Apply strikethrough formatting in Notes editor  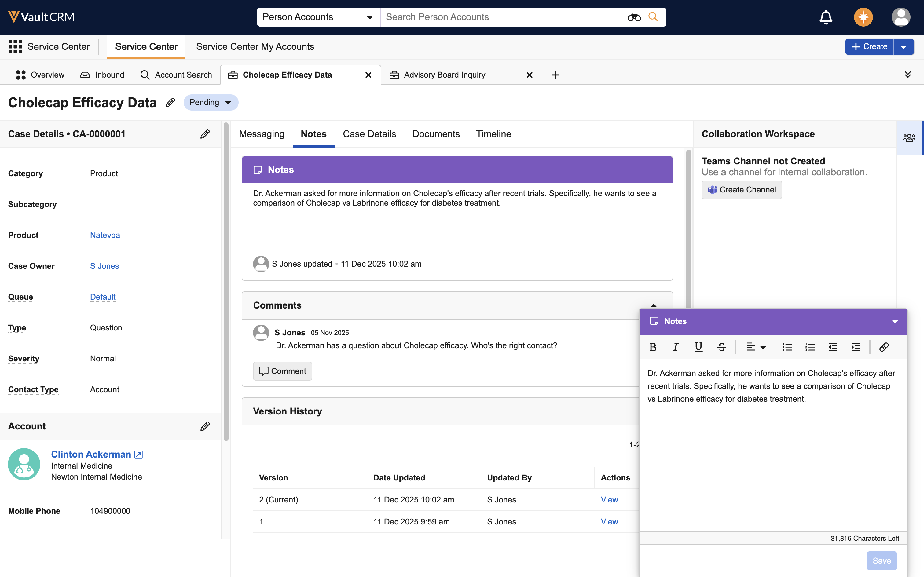[x=721, y=347]
